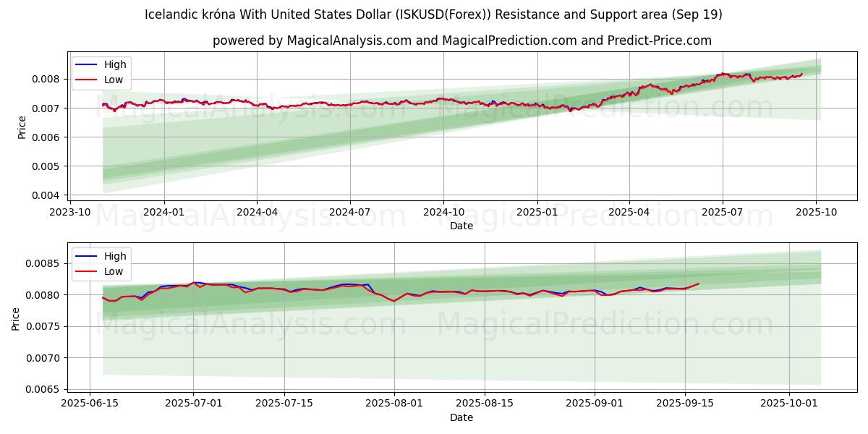This screenshot has height=434, width=868.
Task: Click the 2025-07-01 date tick label
Action: (193, 404)
